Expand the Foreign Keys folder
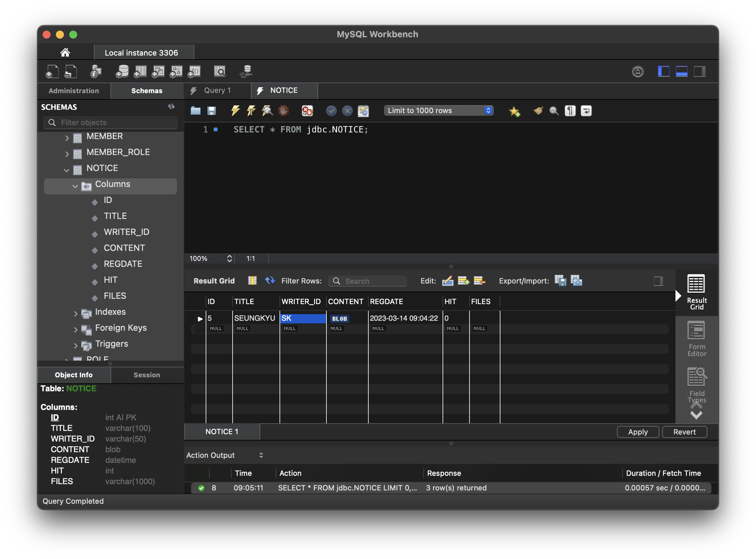Viewport: 756px width, 559px height. [76, 330]
